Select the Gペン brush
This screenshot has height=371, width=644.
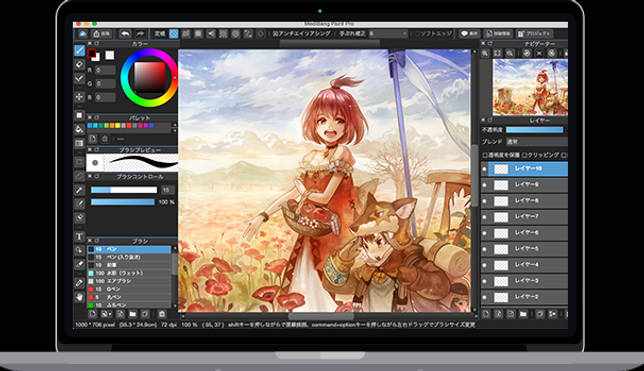coord(129,289)
